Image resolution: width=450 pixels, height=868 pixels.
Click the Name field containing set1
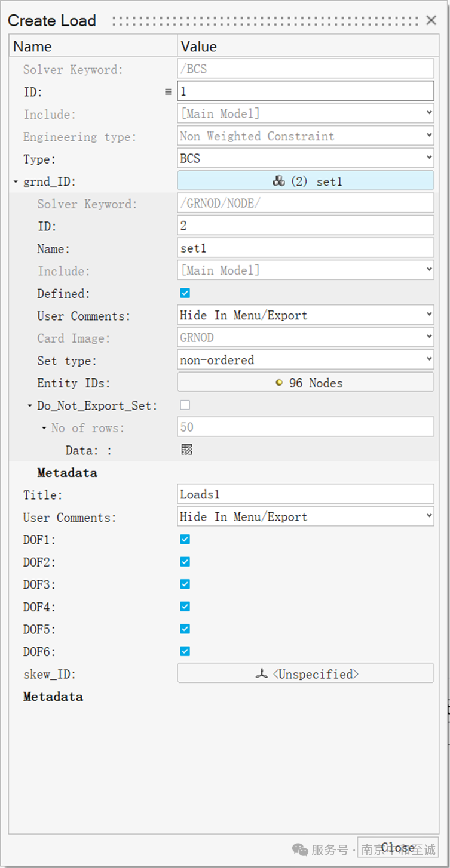pyautogui.click(x=306, y=248)
